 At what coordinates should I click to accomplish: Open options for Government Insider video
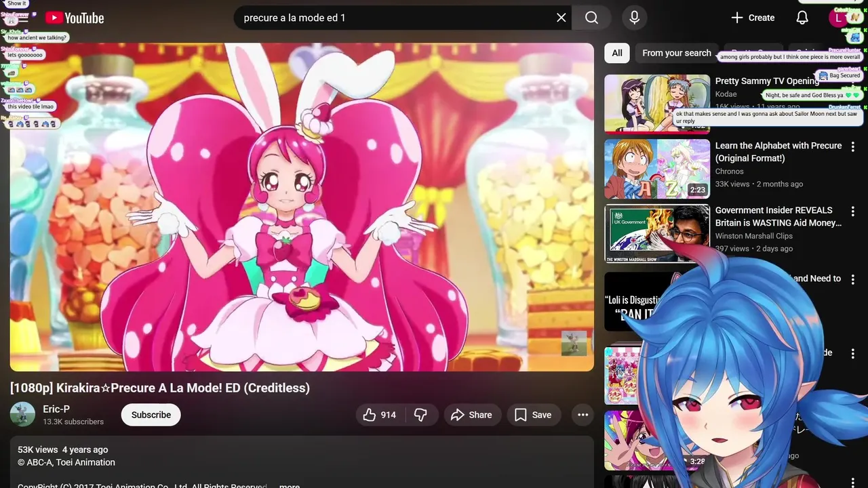point(853,211)
